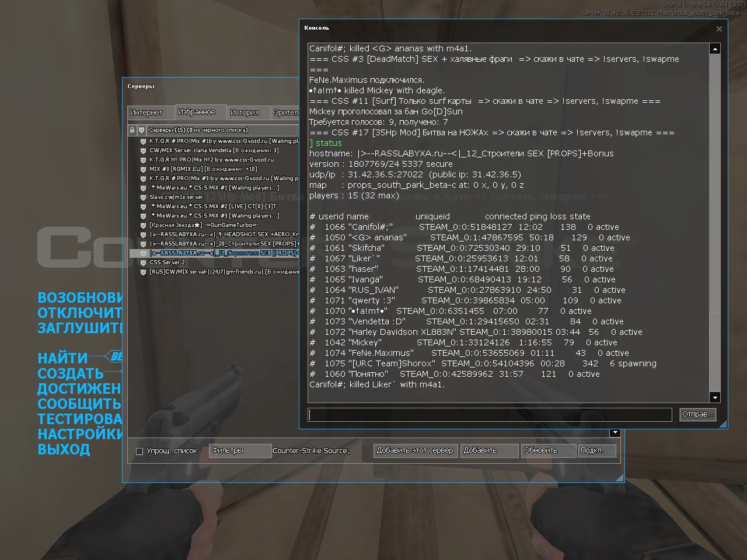Click the console scrollbar up arrow
Viewport: 747px width, 560px height.
pyautogui.click(x=715, y=49)
